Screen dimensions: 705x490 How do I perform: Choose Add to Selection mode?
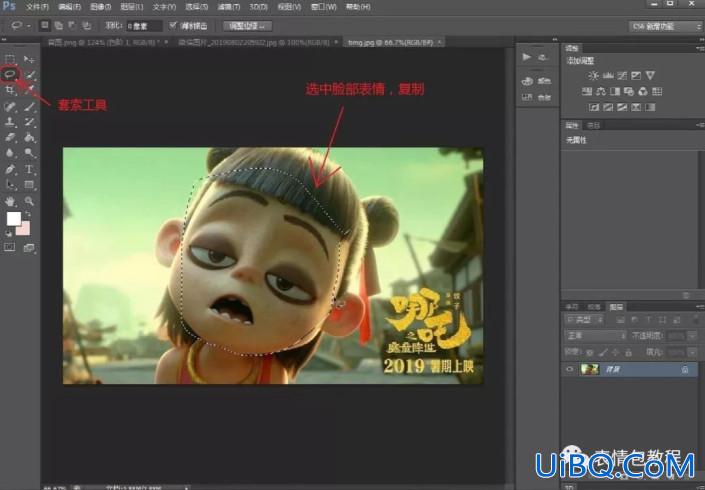coord(58,26)
